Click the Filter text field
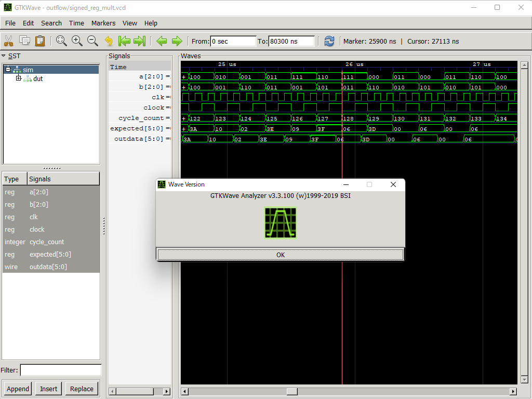 (61, 370)
